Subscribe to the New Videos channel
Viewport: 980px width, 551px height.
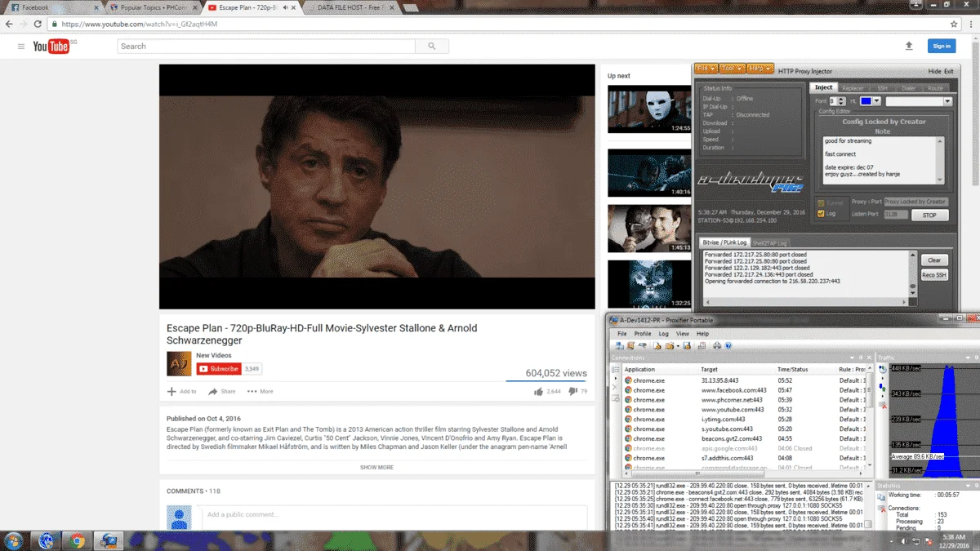coord(219,369)
